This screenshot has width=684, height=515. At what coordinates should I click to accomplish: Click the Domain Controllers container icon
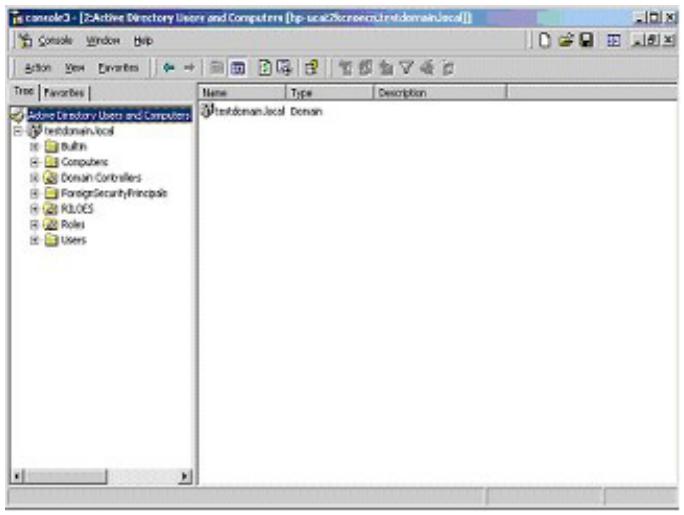[51, 177]
